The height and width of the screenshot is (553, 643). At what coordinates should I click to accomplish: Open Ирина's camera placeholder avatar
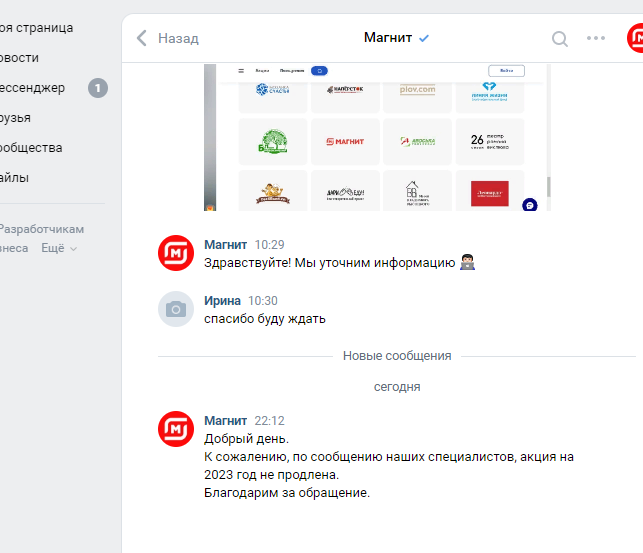(x=176, y=309)
